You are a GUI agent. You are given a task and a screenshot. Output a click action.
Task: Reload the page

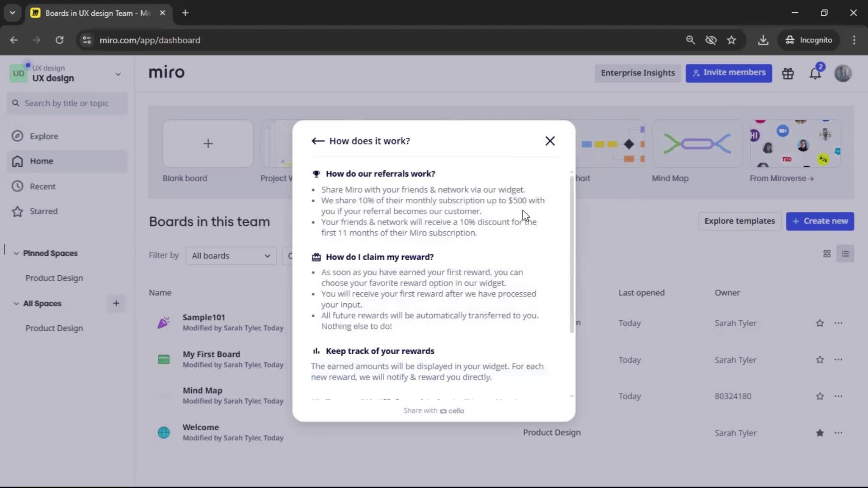(59, 40)
